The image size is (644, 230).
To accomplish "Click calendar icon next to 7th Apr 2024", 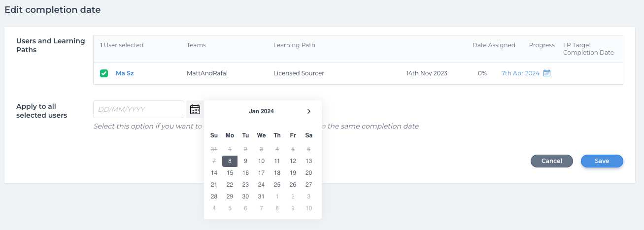I will (x=547, y=73).
